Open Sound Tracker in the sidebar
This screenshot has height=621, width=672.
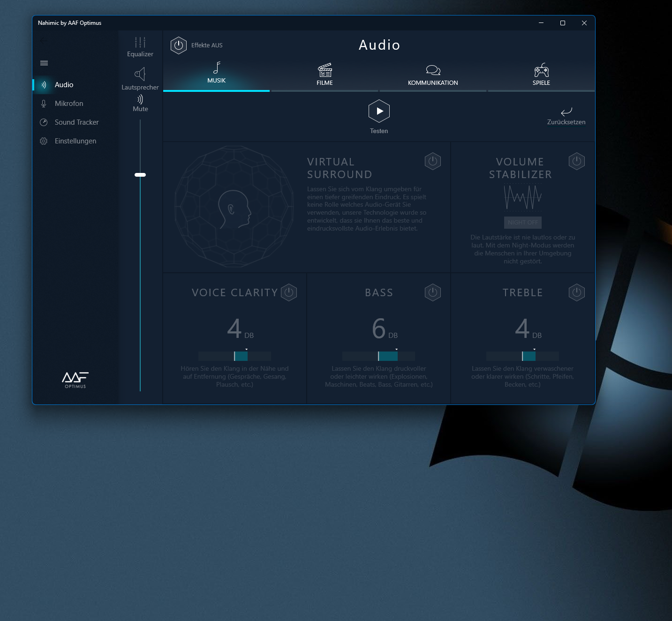point(75,122)
